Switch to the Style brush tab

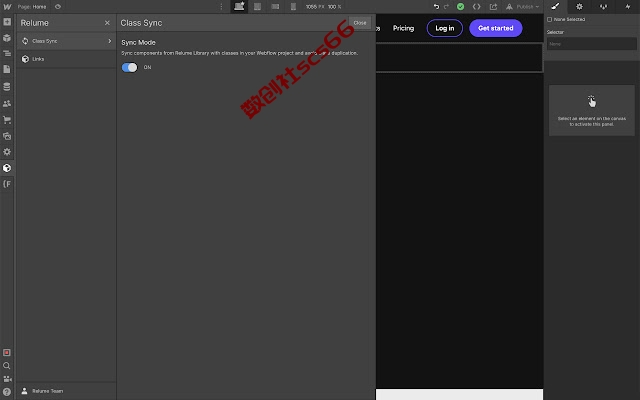555,7
